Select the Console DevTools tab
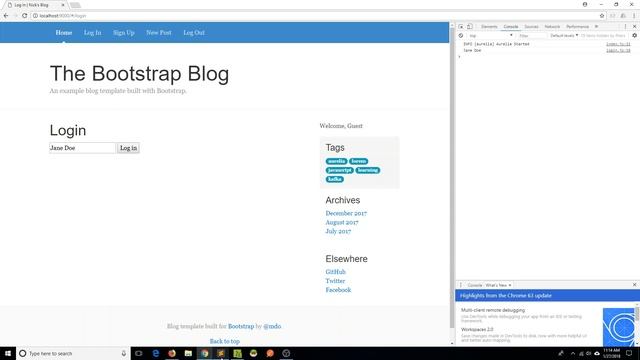Screen dimensions: 640x360 511,27
